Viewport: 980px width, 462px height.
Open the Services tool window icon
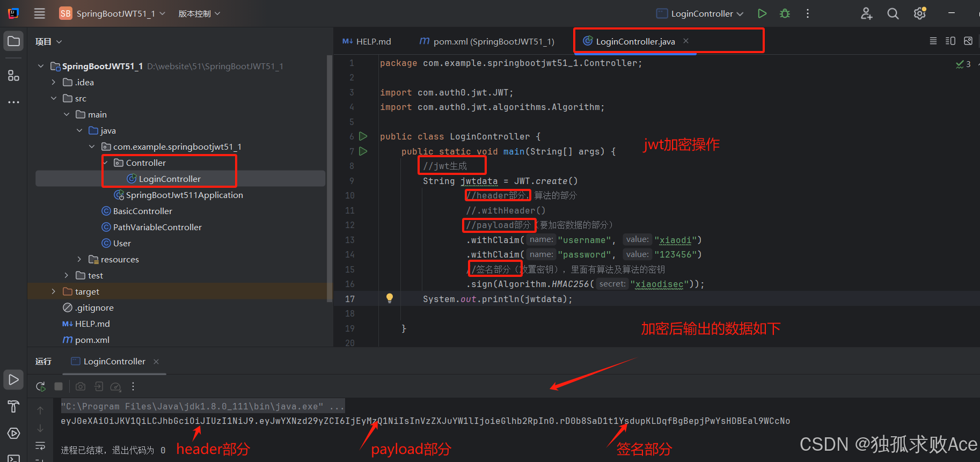click(14, 434)
